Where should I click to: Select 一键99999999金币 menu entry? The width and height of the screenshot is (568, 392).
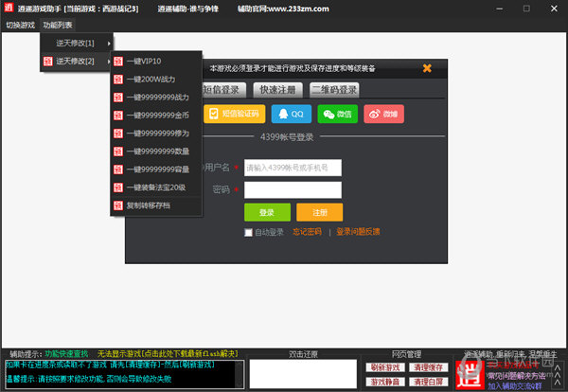[157, 115]
